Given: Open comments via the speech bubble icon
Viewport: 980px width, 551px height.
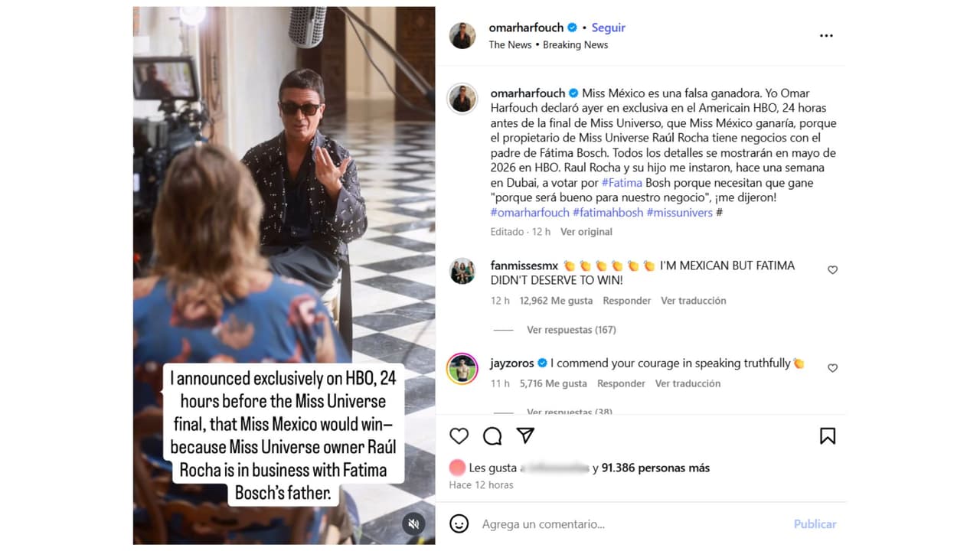Looking at the screenshot, I should pos(492,435).
